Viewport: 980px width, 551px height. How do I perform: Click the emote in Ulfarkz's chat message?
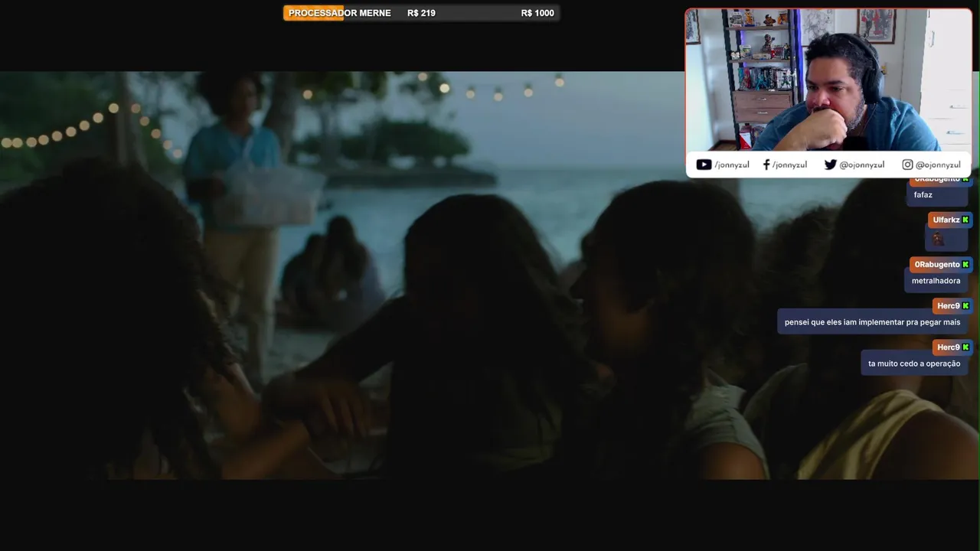point(938,239)
